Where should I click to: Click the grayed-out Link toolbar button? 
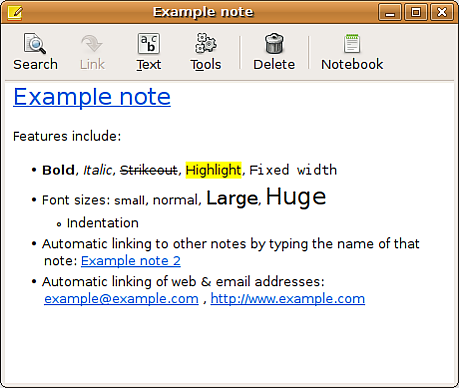(x=92, y=52)
